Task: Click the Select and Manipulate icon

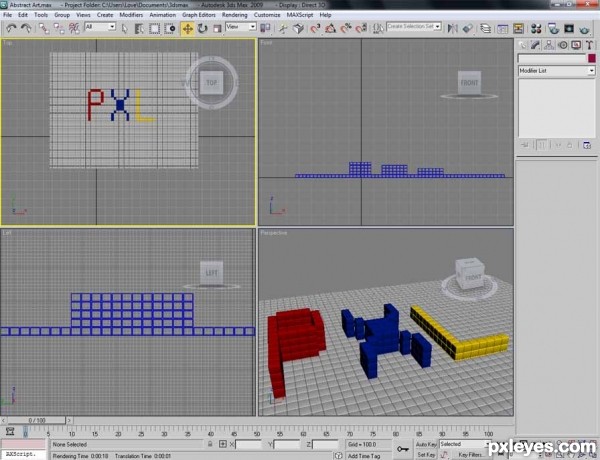Action: pyautogui.click(x=283, y=28)
